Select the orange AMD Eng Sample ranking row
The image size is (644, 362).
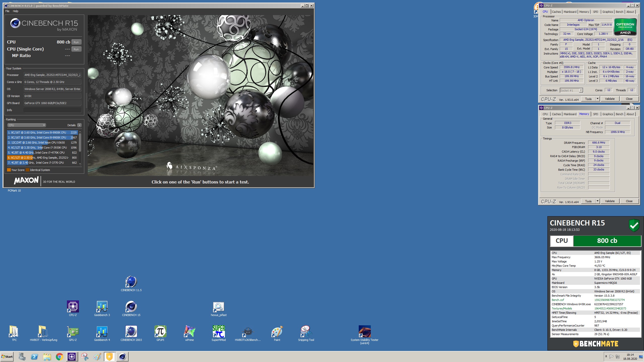tap(42, 158)
